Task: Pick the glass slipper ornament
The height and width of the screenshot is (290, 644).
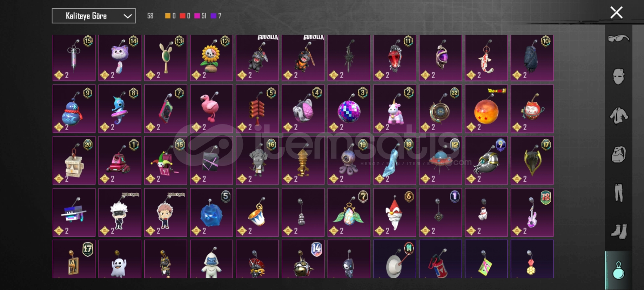Action: [x=394, y=160]
